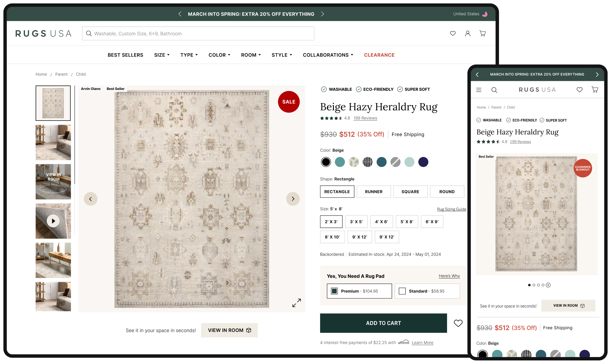Go to Parent breadcrumb on desktop view
The image size is (611, 364).
61,74
